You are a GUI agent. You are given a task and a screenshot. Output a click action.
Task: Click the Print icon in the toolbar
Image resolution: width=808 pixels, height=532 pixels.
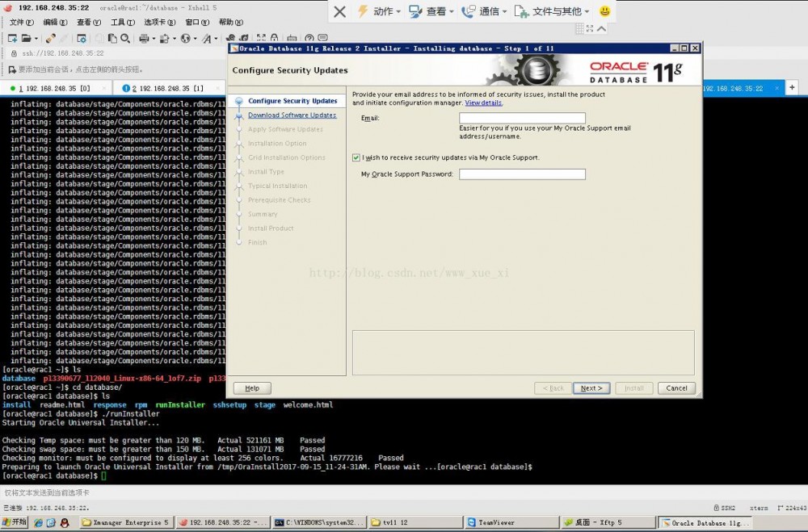142,37
